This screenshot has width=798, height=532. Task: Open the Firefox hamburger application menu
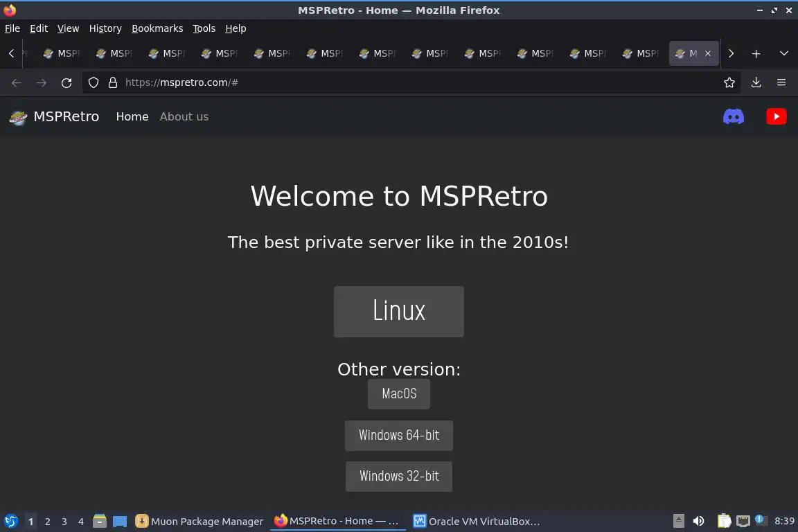pyautogui.click(x=781, y=82)
